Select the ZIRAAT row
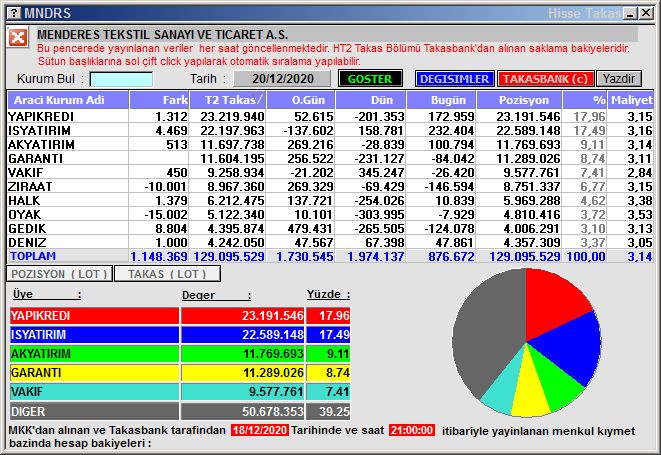Image resolution: width=661 pixels, height=455 pixels. click(x=330, y=186)
